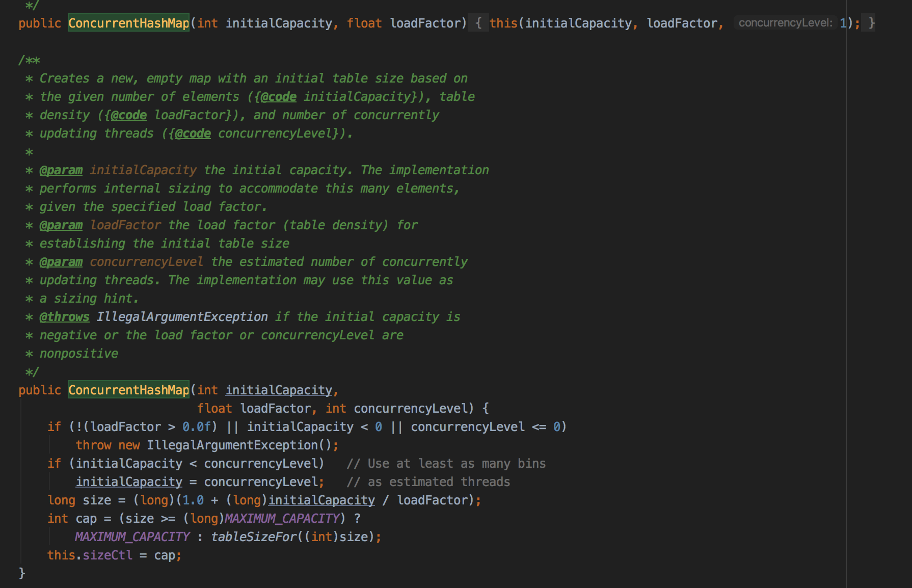The height and width of the screenshot is (588, 912).
Task: Click the @throws Javadoc tag
Action: click(64, 316)
